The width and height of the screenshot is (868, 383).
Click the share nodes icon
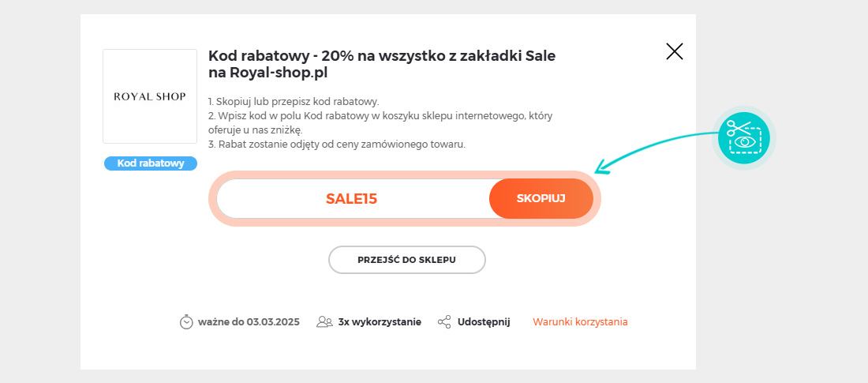click(x=444, y=322)
